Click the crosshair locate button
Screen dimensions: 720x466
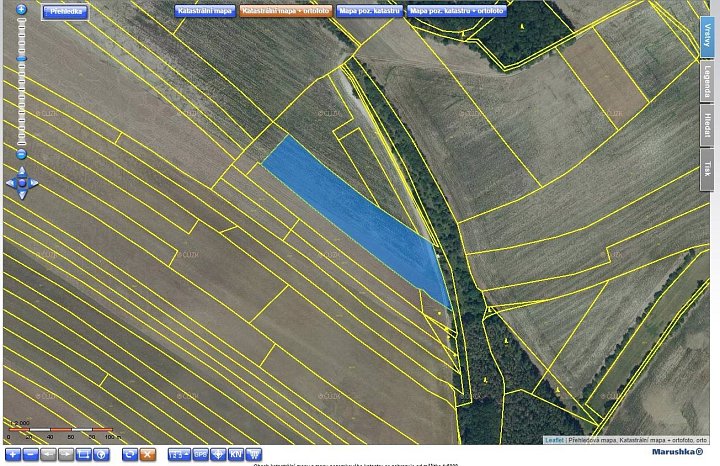tap(218, 455)
